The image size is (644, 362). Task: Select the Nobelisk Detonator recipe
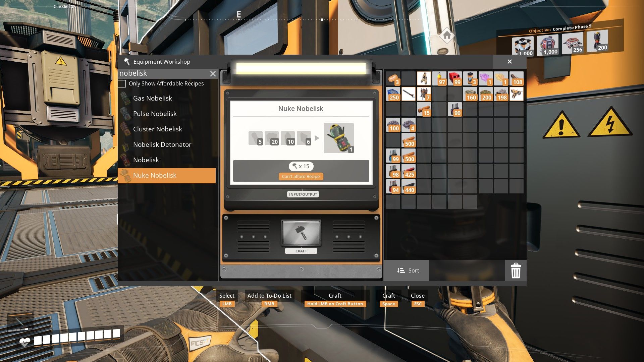tap(162, 144)
